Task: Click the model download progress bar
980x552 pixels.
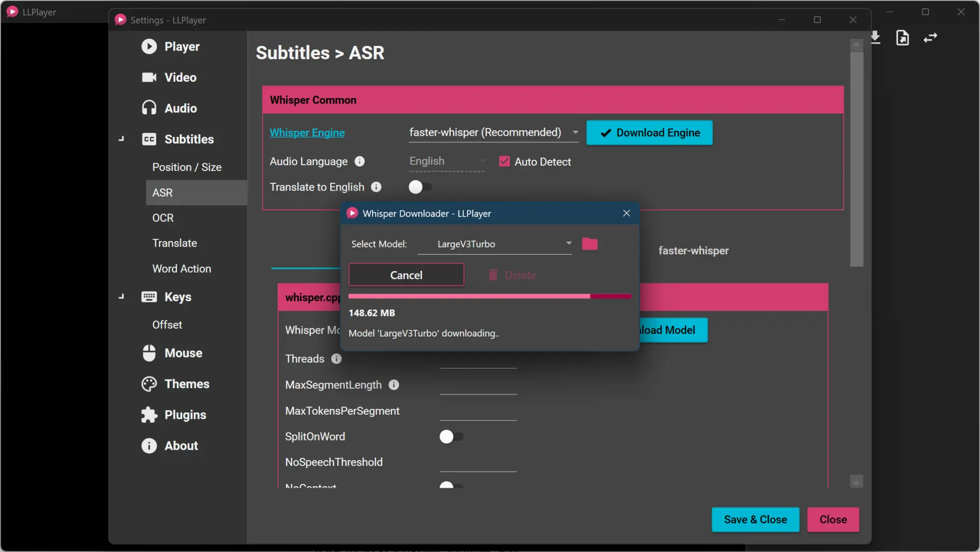Action: (x=490, y=296)
